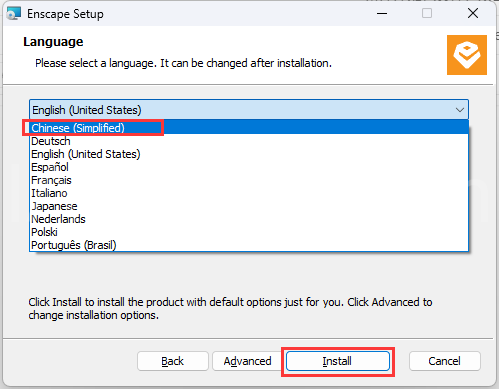Choose Français from the list
This screenshot has width=499, height=389.
(249, 180)
